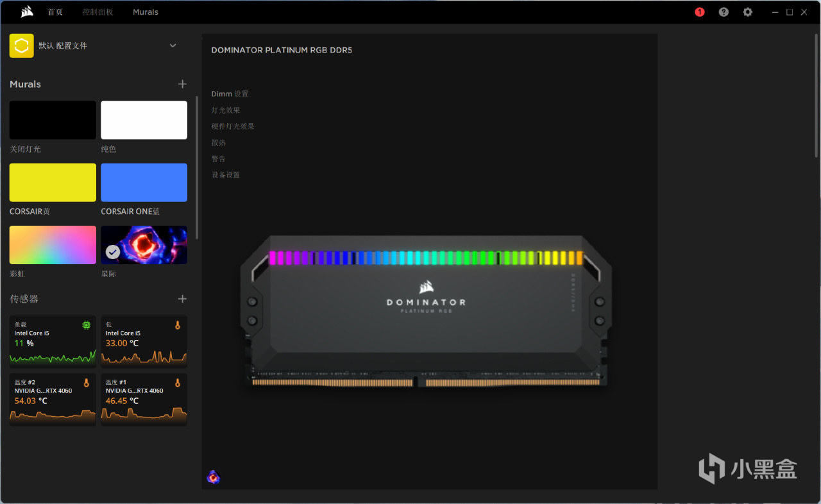Viewport: 821px width, 504px height.
Task: Click the DOMINATOR RAM module image
Action: coord(426,312)
